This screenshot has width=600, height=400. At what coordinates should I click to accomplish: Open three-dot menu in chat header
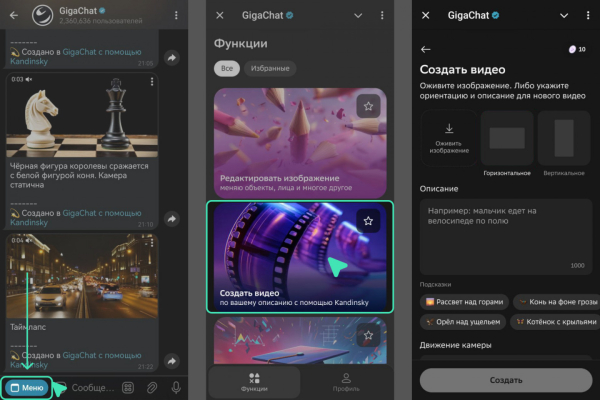[x=177, y=16]
